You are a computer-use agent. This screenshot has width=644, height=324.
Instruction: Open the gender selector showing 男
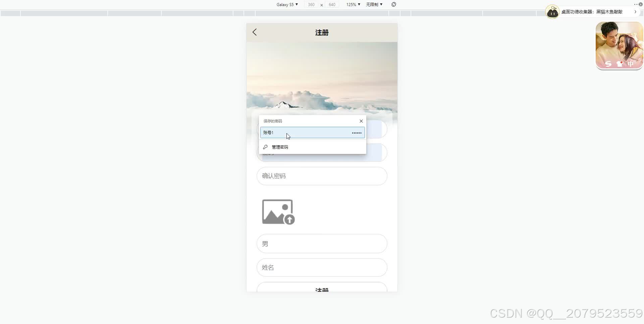[322, 244]
